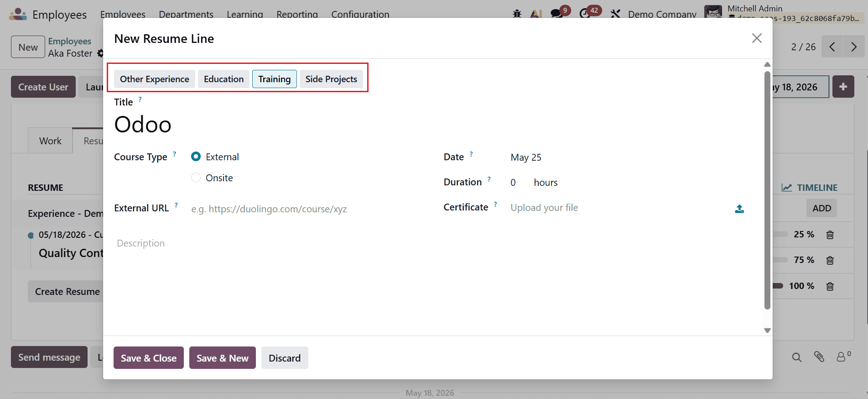Edit the Title field containing Odoo
The image size is (868, 399).
coord(433,125)
